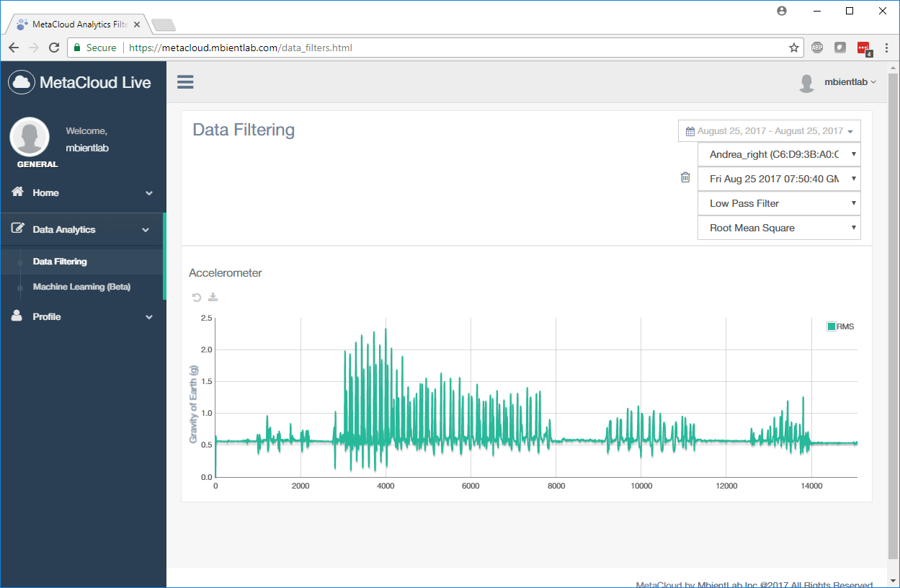Select the session timestamp dropdown

click(779, 179)
